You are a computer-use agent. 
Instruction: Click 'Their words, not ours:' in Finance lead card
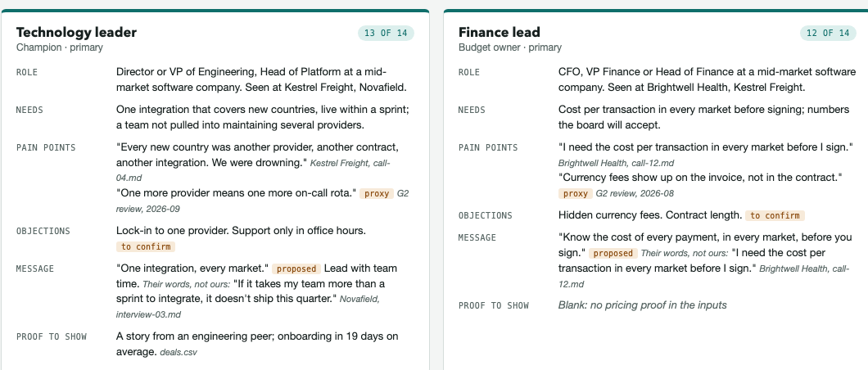[685, 253]
